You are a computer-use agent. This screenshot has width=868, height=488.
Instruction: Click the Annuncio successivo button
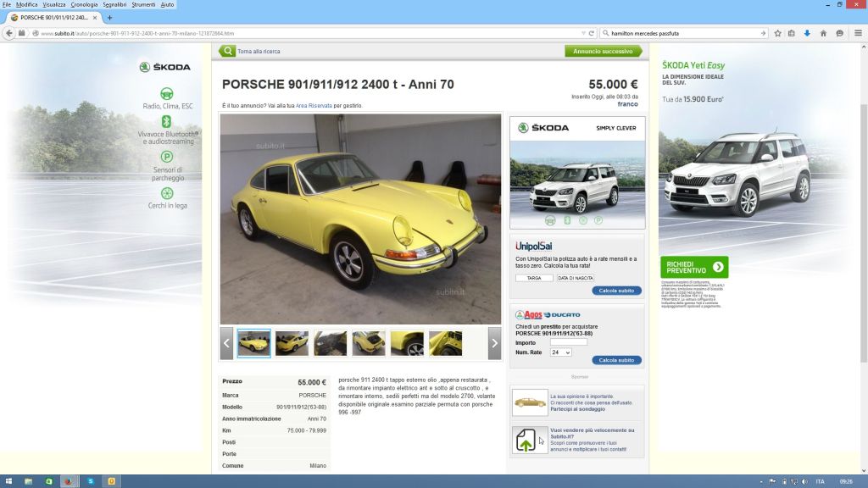pyautogui.click(x=603, y=51)
